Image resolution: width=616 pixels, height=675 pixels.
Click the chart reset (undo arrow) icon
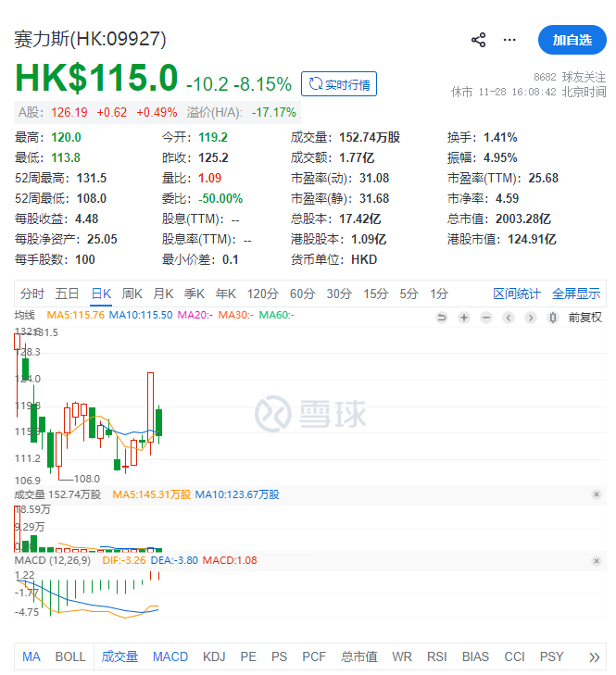pyautogui.click(x=442, y=318)
